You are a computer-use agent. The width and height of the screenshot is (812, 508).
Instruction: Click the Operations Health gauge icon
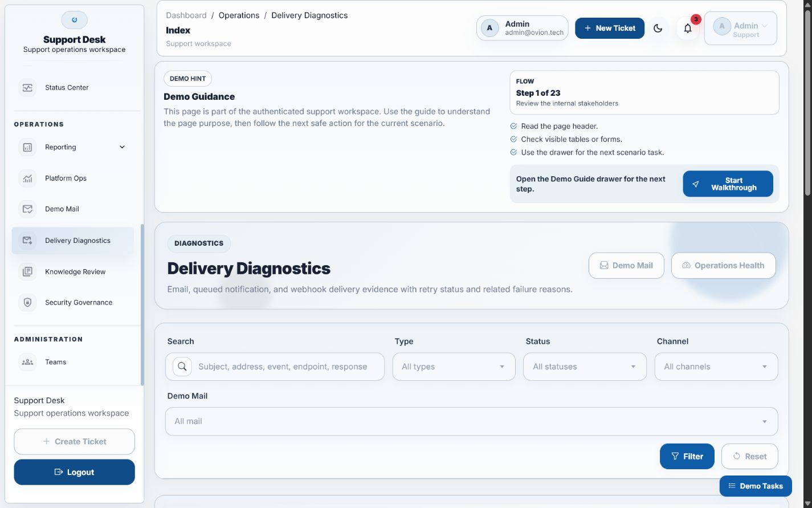(x=687, y=266)
